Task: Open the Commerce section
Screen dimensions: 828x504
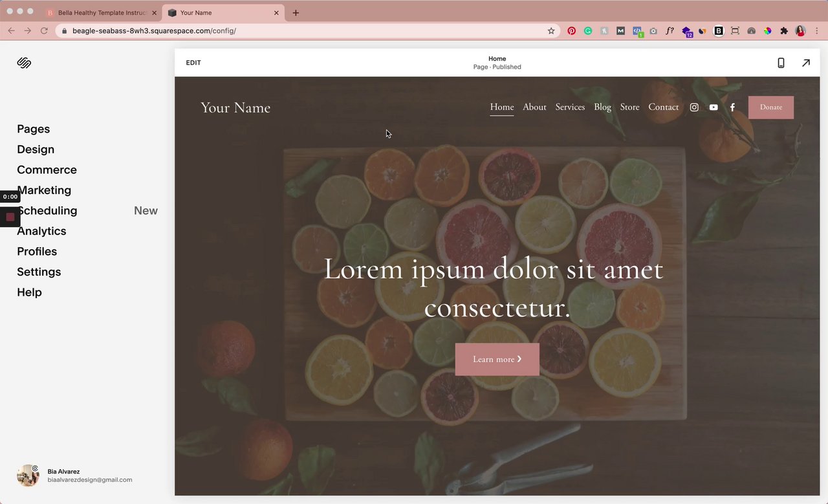Action: point(47,170)
